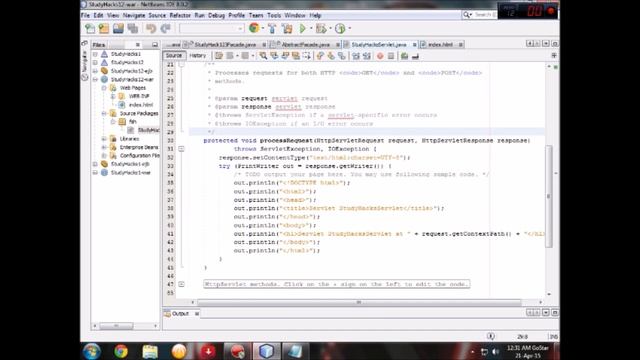Viewport: 640px width, 360px height.
Task: Collapse the StudyHacks12-war tree node
Action: pos(95,79)
